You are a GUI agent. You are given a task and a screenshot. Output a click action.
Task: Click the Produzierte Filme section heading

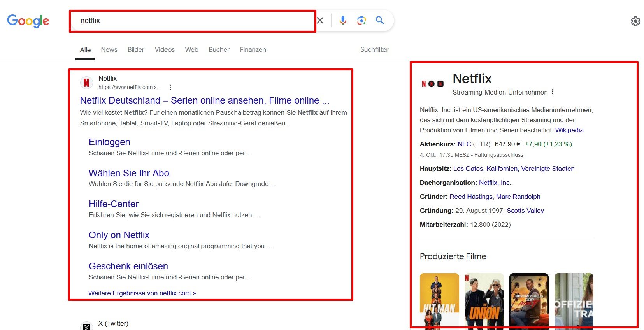click(x=453, y=256)
